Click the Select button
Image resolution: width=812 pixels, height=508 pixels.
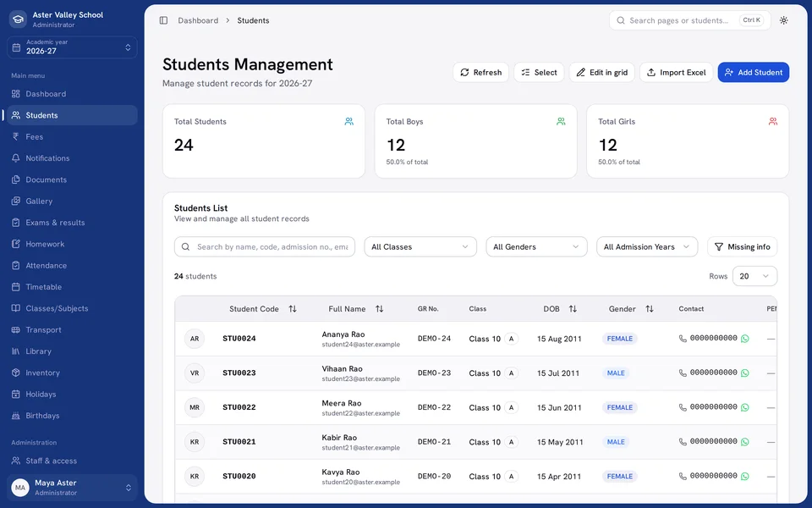(539, 72)
